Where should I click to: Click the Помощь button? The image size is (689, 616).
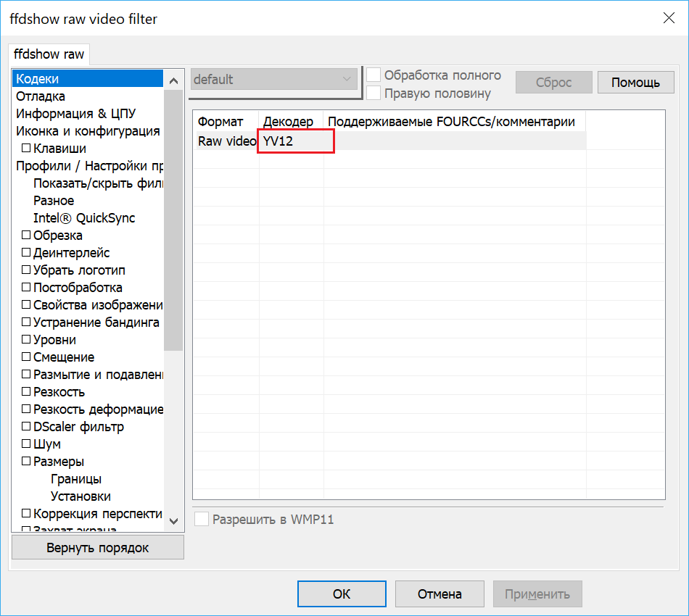point(635,83)
